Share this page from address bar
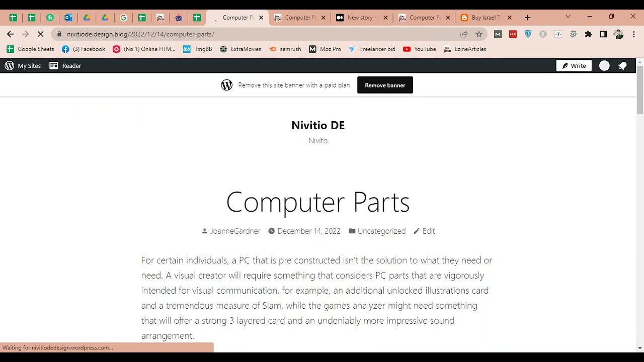Viewport: 644px width, 362px height. point(464,34)
